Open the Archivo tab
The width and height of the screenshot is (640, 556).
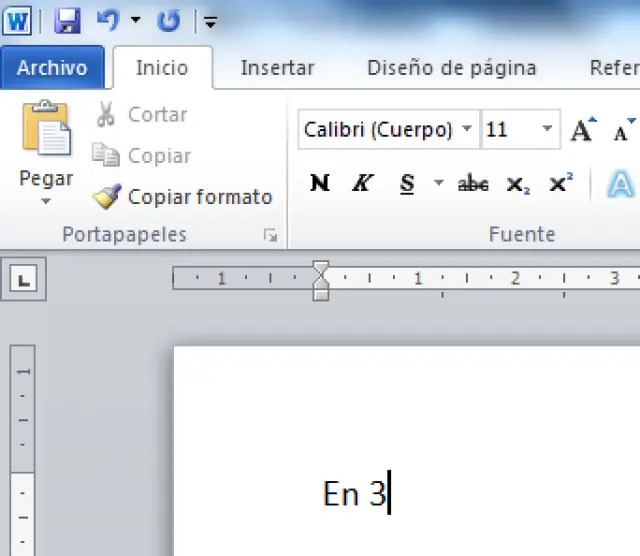pos(52,68)
